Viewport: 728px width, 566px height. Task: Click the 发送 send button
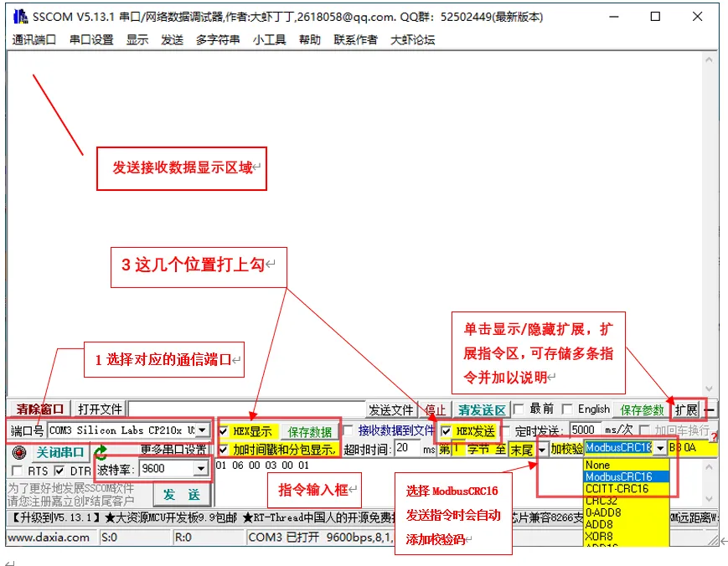[180, 494]
